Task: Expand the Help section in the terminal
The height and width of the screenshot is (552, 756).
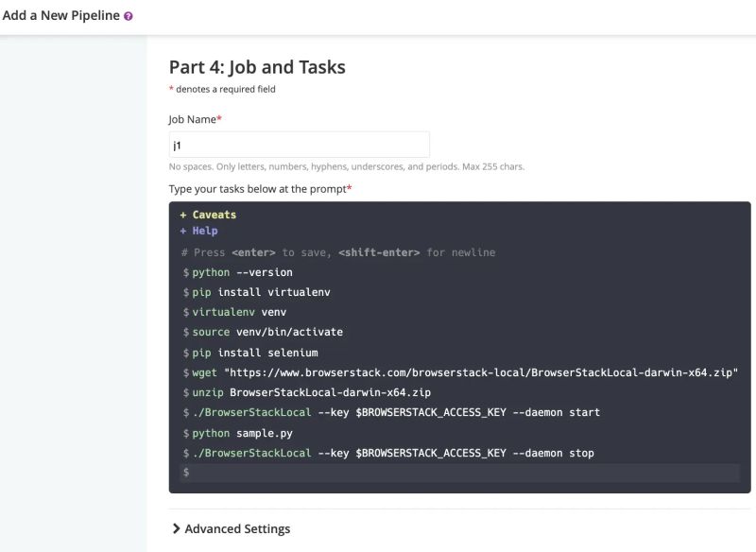Action: [x=201, y=230]
